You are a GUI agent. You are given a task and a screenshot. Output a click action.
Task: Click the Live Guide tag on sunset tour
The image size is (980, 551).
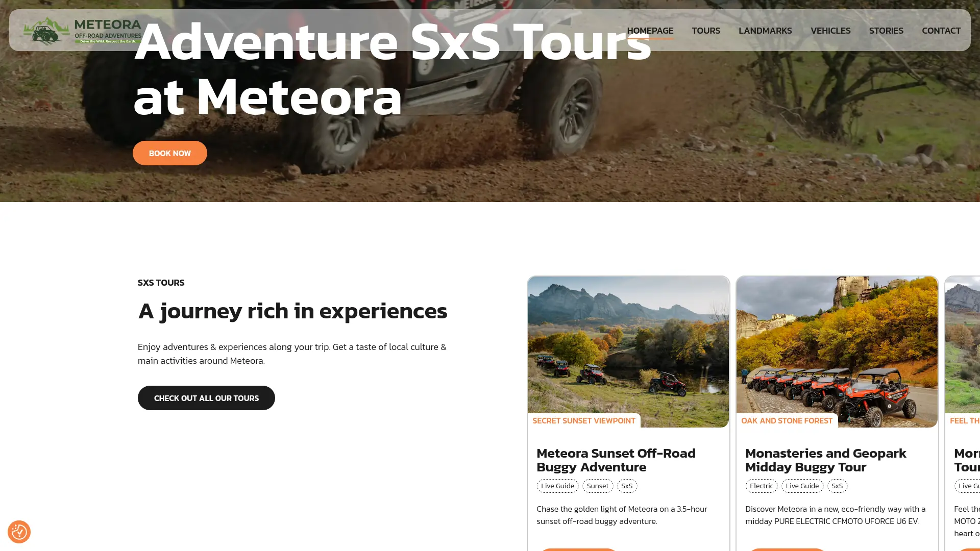tap(557, 486)
